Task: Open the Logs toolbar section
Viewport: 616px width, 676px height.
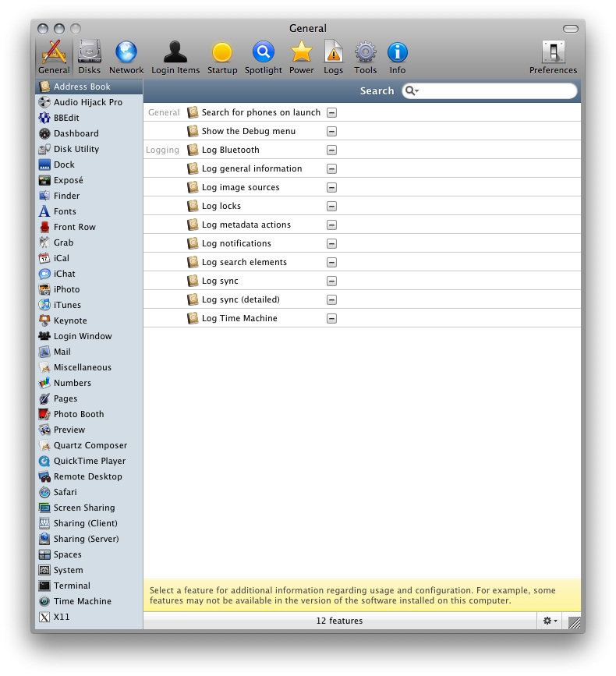Action: [x=333, y=58]
